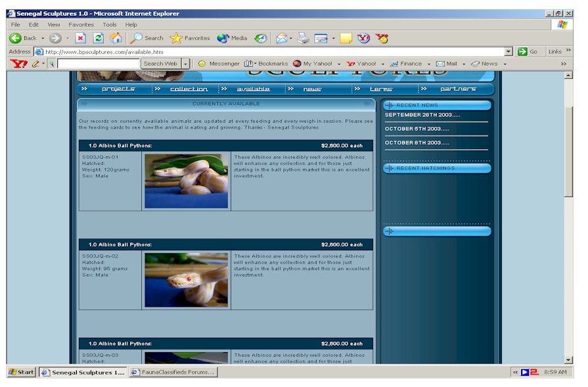Go to the available page link
The height and width of the screenshot is (387, 588).
click(x=253, y=89)
